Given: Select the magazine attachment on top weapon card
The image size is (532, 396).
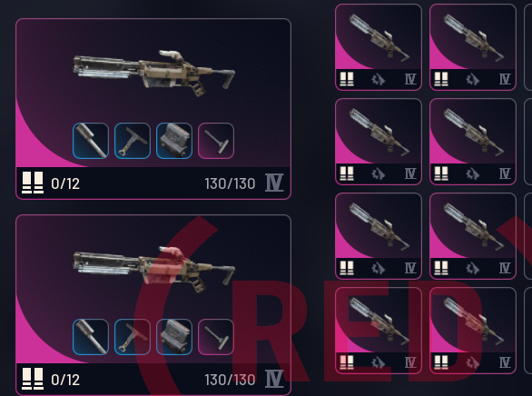Looking at the screenshot, I should 174,141.
